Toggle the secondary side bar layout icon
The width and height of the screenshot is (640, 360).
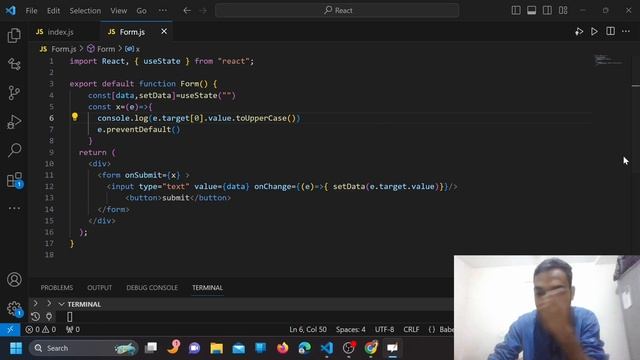pos(547,10)
